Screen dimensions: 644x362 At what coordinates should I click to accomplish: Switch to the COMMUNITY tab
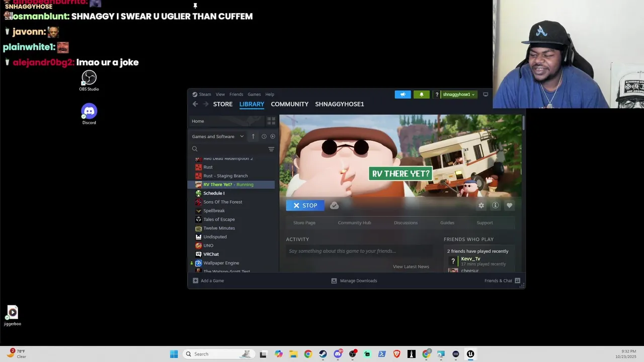[290, 104]
